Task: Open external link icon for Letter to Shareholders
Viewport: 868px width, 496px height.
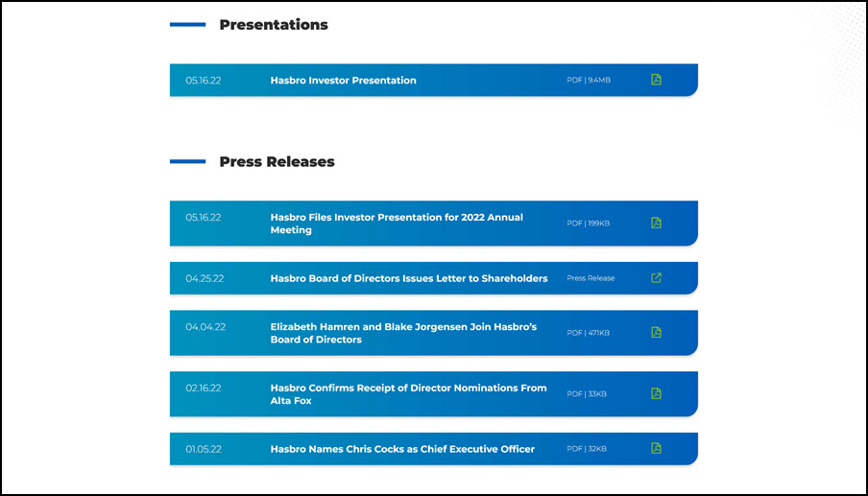Action: pos(657,278)
